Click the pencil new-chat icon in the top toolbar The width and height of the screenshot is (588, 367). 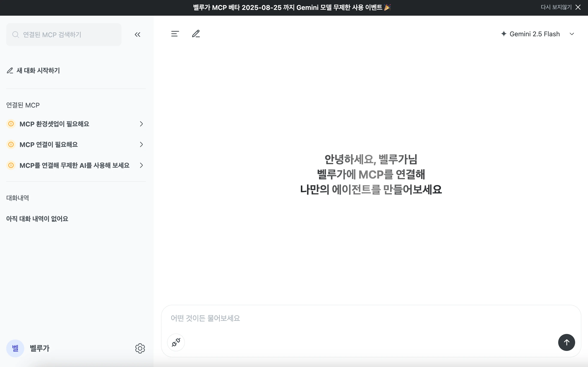click(x=196, y=34)
